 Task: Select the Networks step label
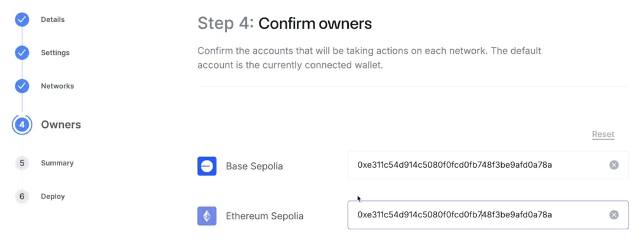coord(58,86)
